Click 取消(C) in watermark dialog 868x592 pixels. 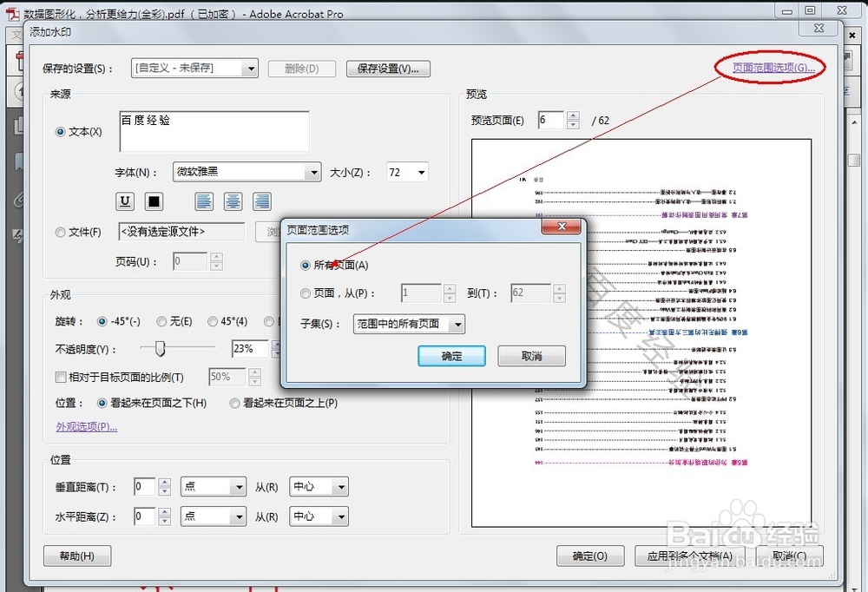coord(789,556)
